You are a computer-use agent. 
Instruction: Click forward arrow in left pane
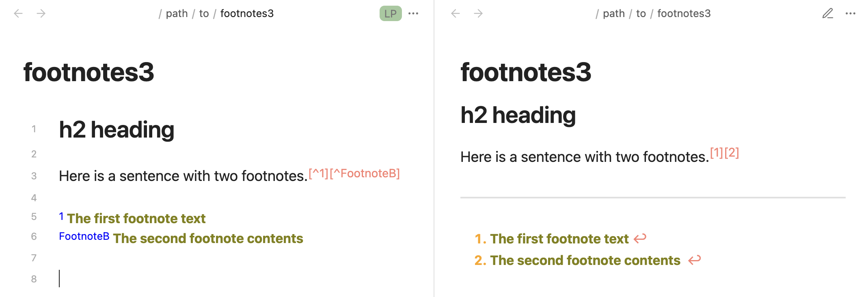click(x=41, y=13)
